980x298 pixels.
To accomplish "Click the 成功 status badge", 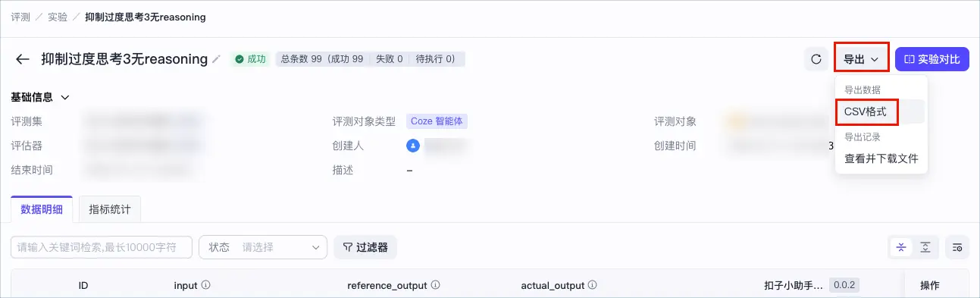I will coord(250,59).
